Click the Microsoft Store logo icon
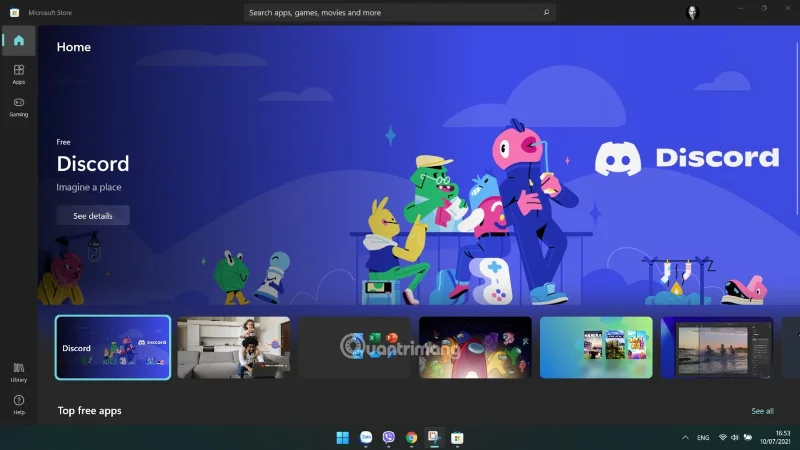This screenshot has width=800, height=450. [x=14, y=12]
